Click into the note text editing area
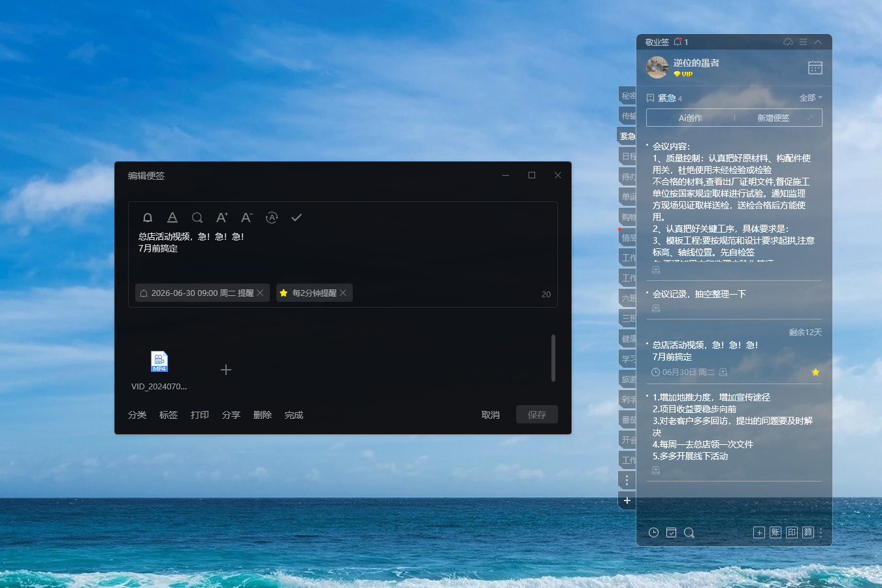This screenshot has height=588, width=882. coord(342,254)
